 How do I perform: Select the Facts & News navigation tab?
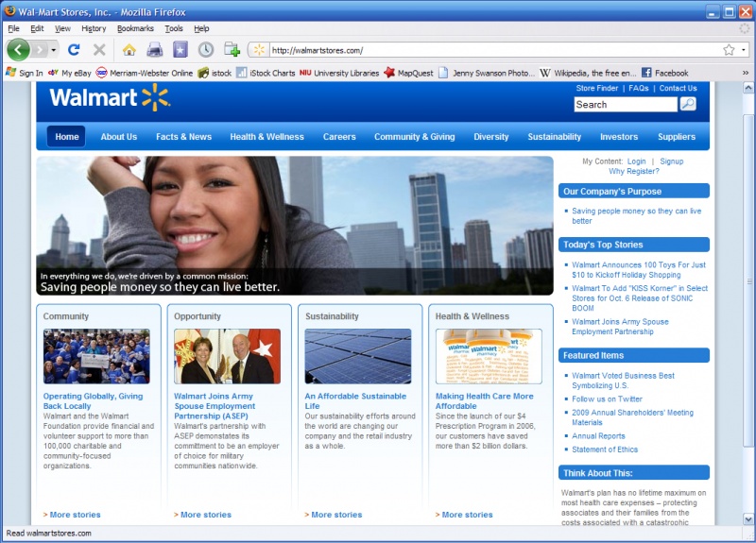point(183,137)
